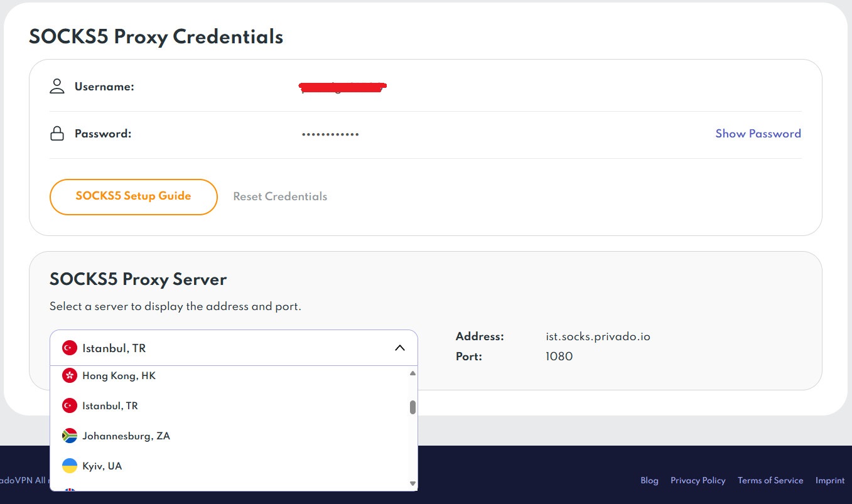Click the Username label
Image resolution: width=852 pixels, height=504 pixels.
pos(104,87)
